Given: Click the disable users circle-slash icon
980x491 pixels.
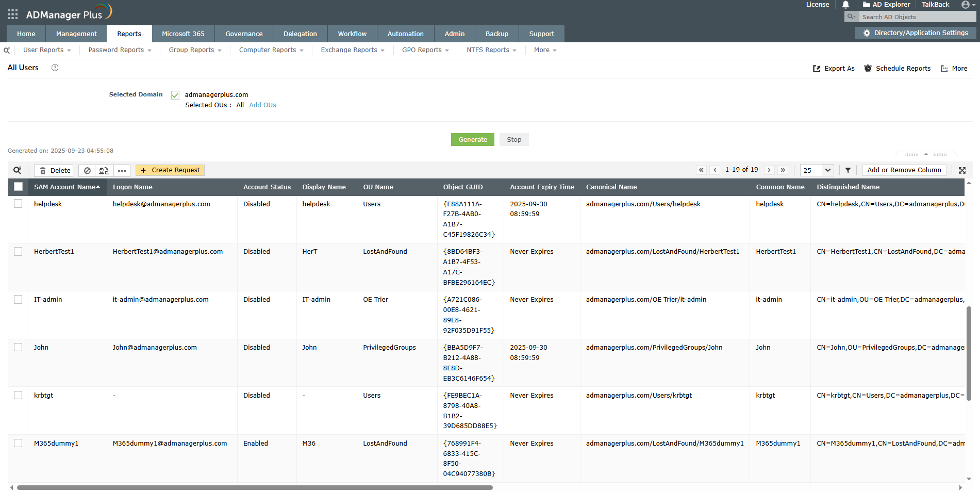Looking at the screenshot, I should [87, 170].
